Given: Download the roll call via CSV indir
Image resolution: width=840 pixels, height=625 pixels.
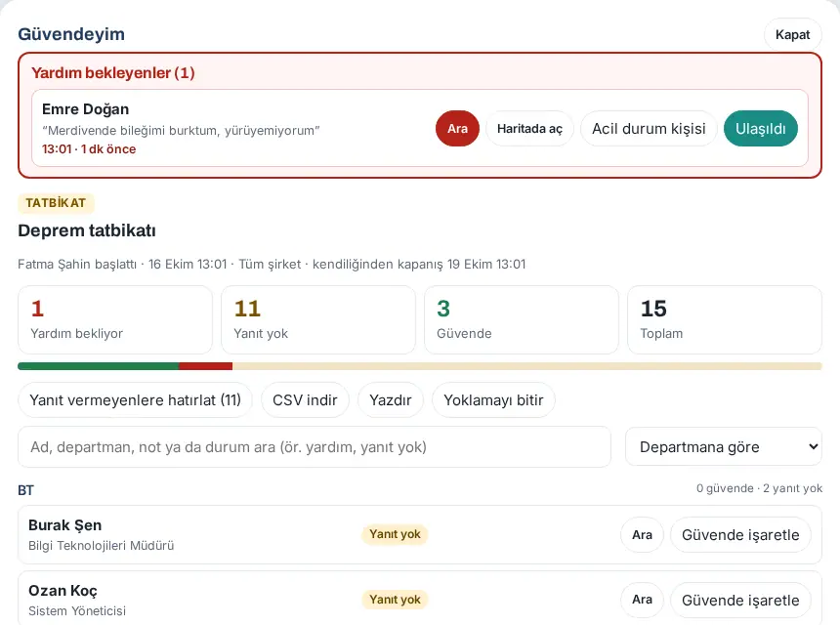Looking at the screenshot, I should [305, 400].
